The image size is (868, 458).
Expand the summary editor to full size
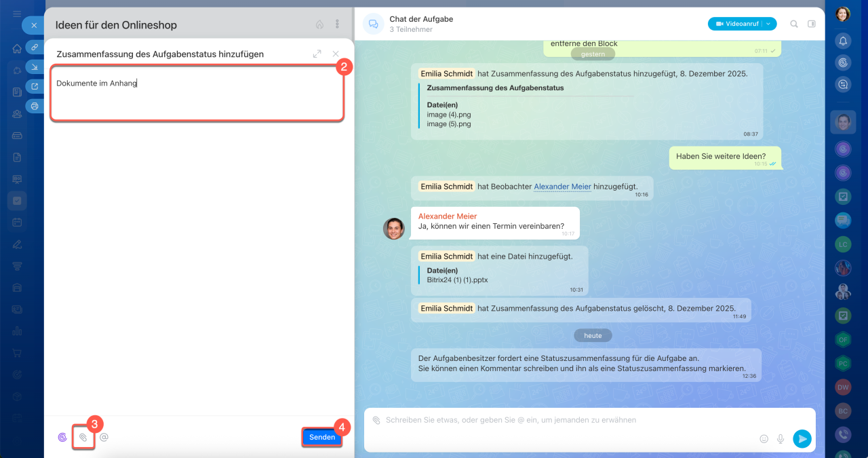coord(317,54)
